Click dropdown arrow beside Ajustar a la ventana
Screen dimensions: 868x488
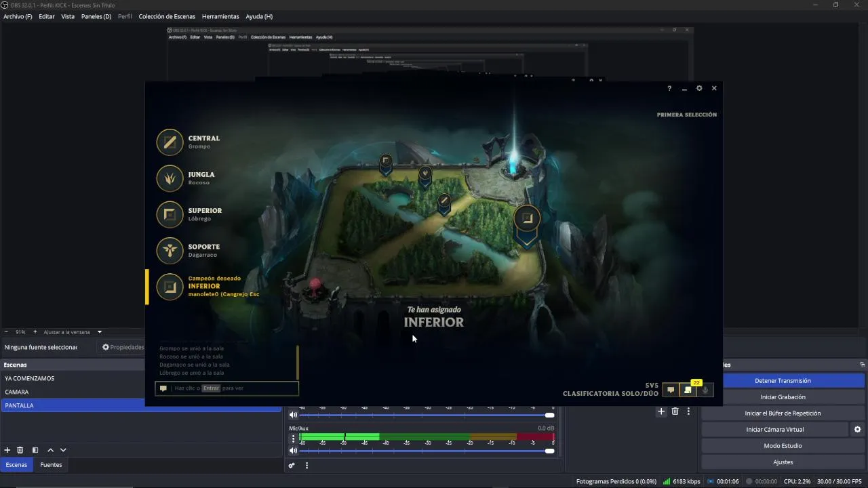100,332
